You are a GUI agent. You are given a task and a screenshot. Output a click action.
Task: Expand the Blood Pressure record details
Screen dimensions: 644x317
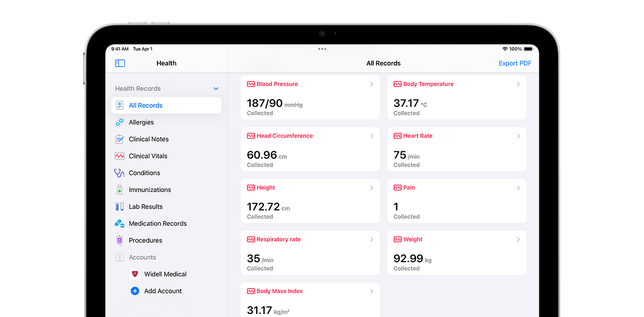click(x=310, y=97)
